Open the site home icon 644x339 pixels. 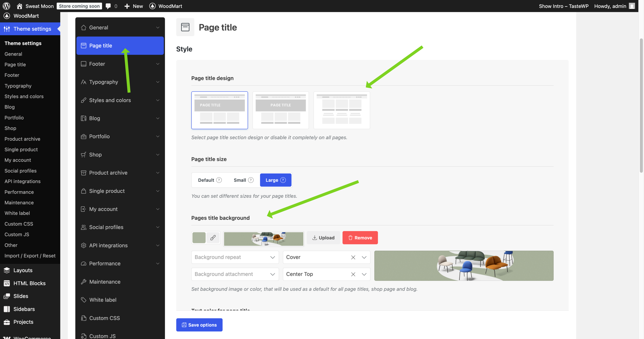[19, 6]
